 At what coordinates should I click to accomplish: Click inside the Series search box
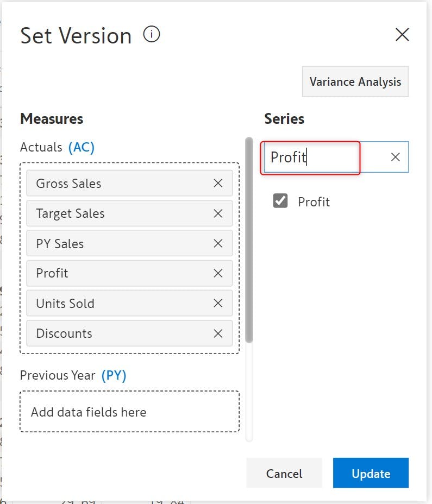pos(326,157)
